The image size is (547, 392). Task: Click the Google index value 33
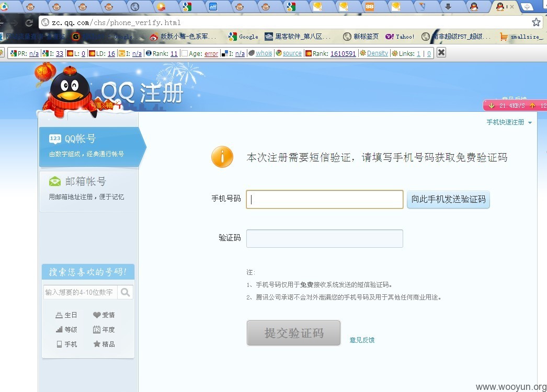59,53
